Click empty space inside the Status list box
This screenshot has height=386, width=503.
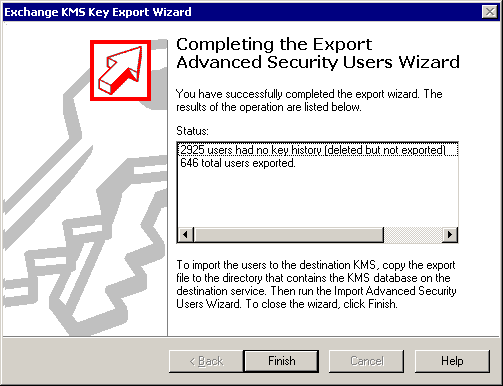pyautogui.click(x=318, y=198)
